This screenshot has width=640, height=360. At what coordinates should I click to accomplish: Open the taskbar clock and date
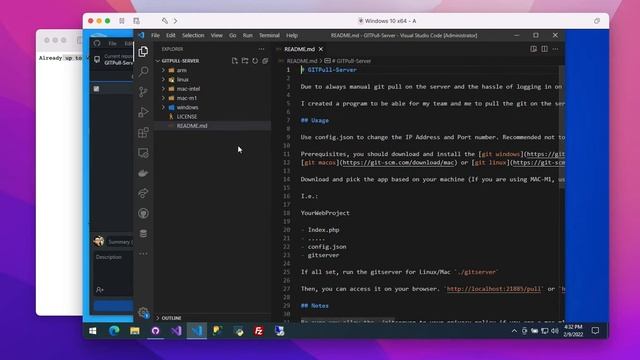click(x=573, y=331)
